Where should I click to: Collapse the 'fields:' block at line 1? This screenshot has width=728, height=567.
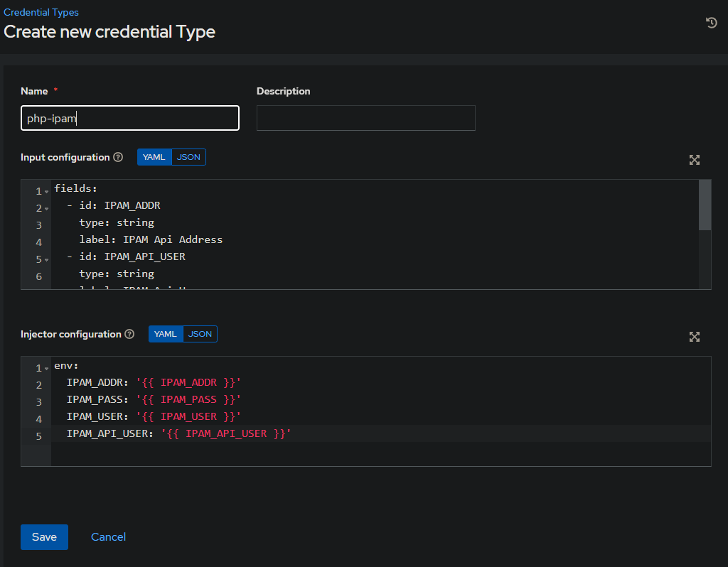(x=47, y=192)
